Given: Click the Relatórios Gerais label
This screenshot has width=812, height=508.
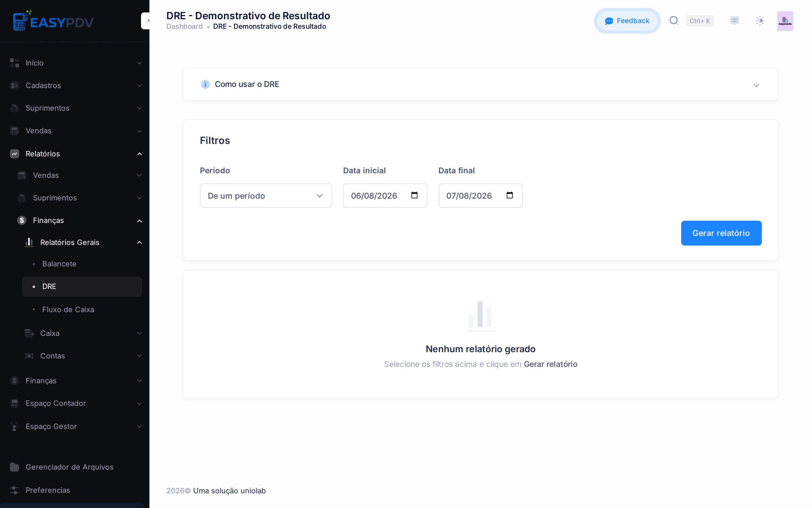Looking at the screenshot, I should coord(70,242).
